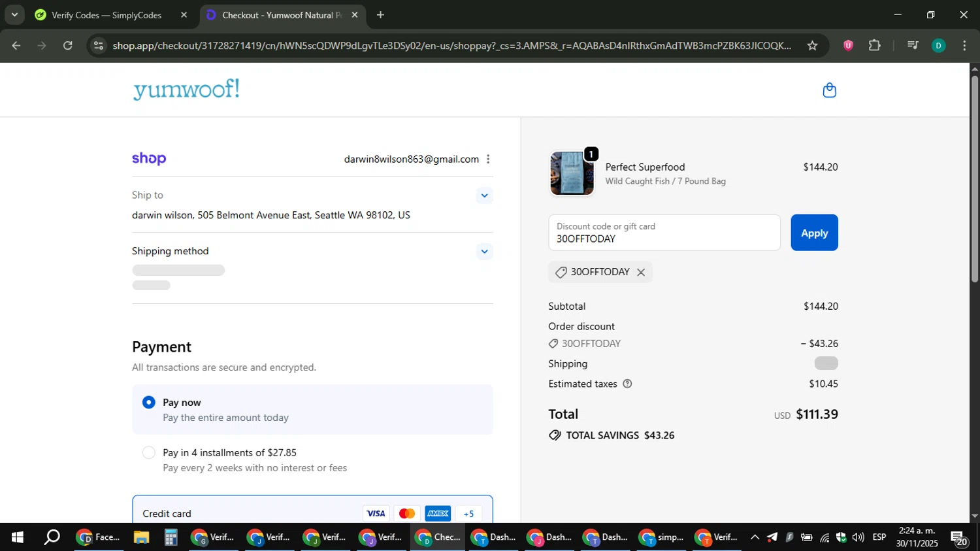Image resolution: width=980 pixels, height=551 pixels.
Task: Show hidden system tray icons
Action: point(755,537)
